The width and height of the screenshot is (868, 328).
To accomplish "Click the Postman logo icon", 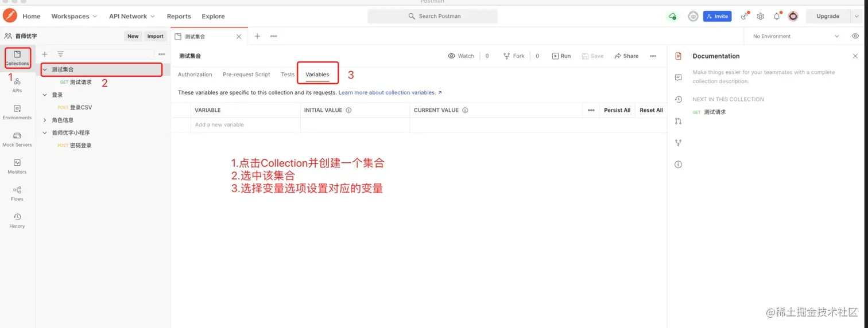I will [10, 16].
